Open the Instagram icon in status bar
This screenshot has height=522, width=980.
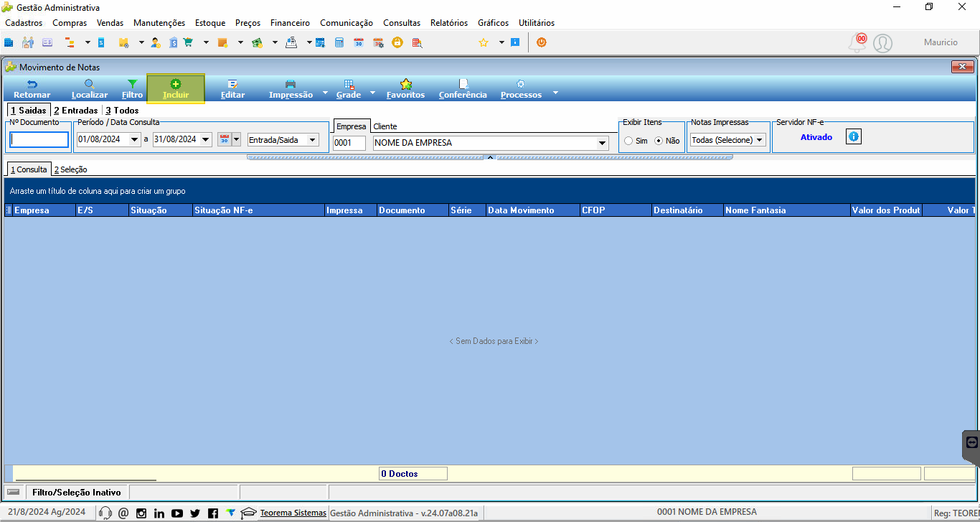[141, 513]
